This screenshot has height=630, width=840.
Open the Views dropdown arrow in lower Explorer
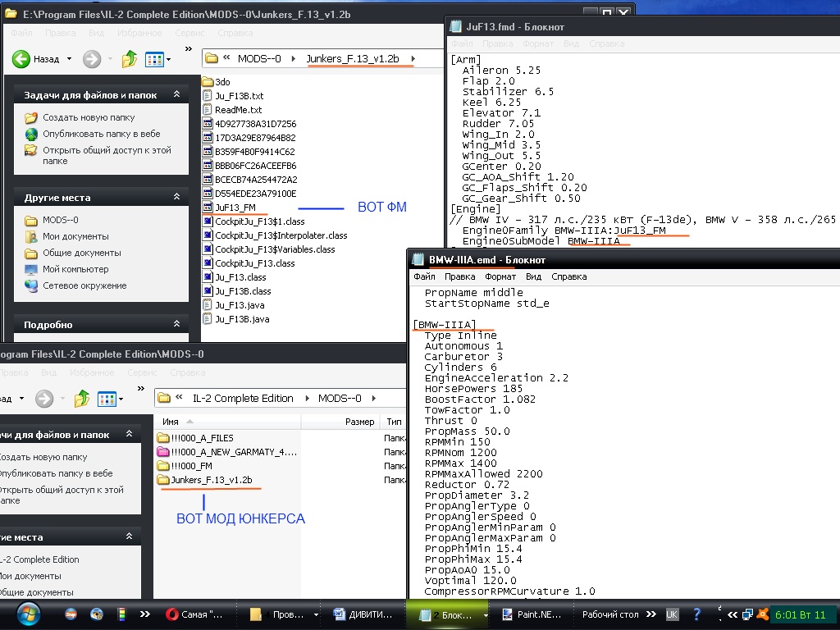coord(121,399)
